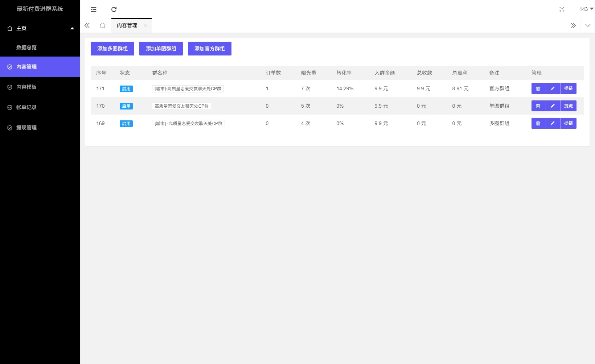
Task: Go to 提现管理 in sidebar
Action: point(26,128)
